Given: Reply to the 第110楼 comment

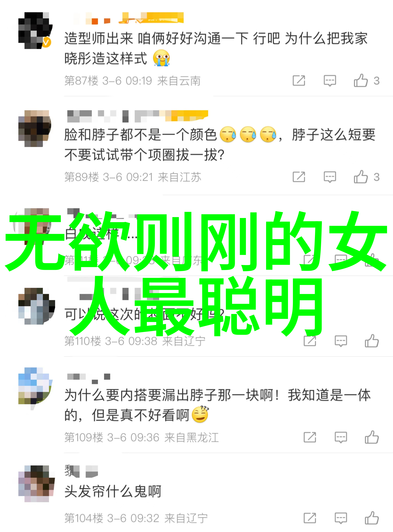Looking at the screenshot, I should click(341, 341).
